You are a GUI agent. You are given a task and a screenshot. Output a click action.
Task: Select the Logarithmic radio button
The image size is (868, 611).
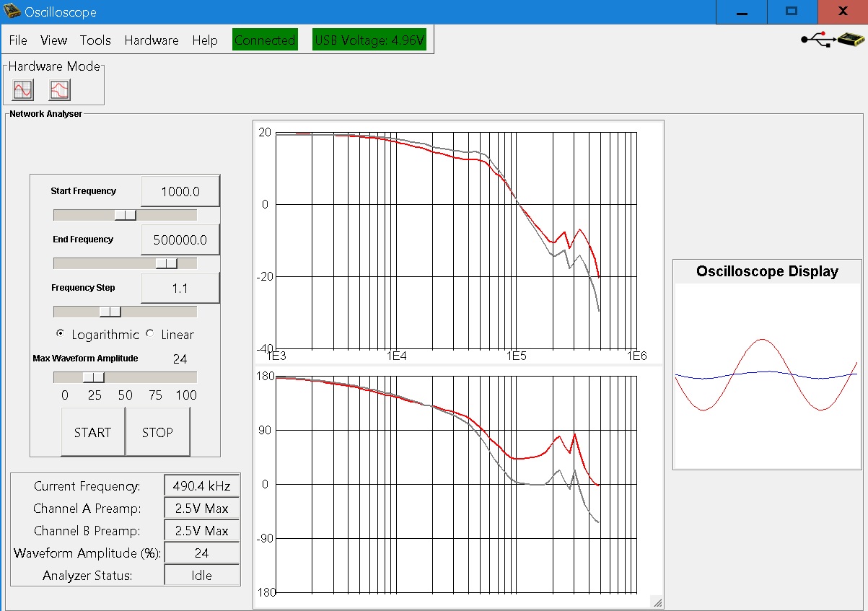(61, 334)
